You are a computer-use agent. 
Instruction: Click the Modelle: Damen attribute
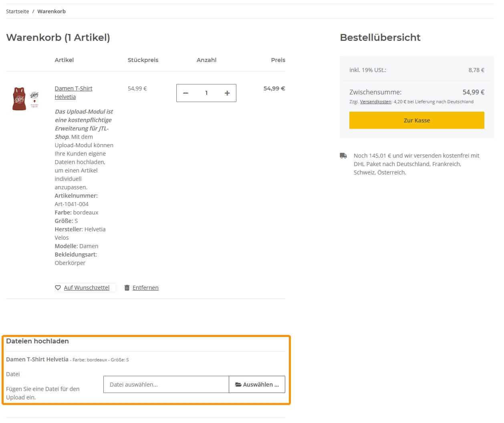tap(77, 246)
